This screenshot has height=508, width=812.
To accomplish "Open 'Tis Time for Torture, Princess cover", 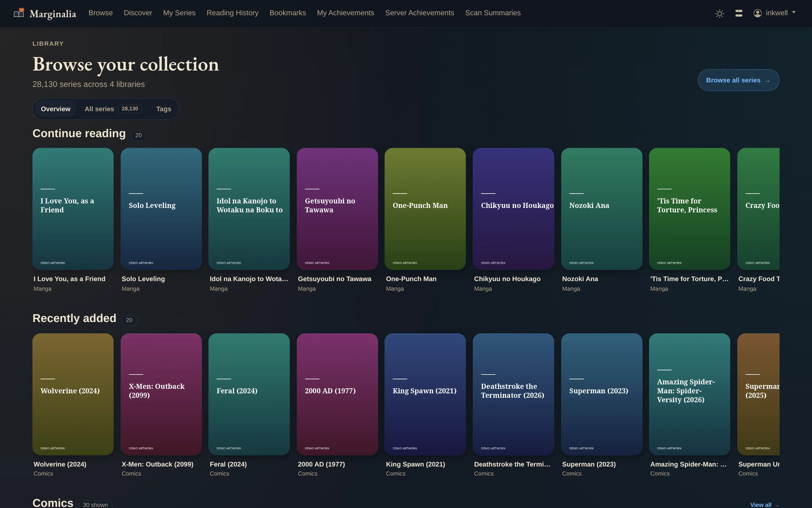I will click(690, 209).
